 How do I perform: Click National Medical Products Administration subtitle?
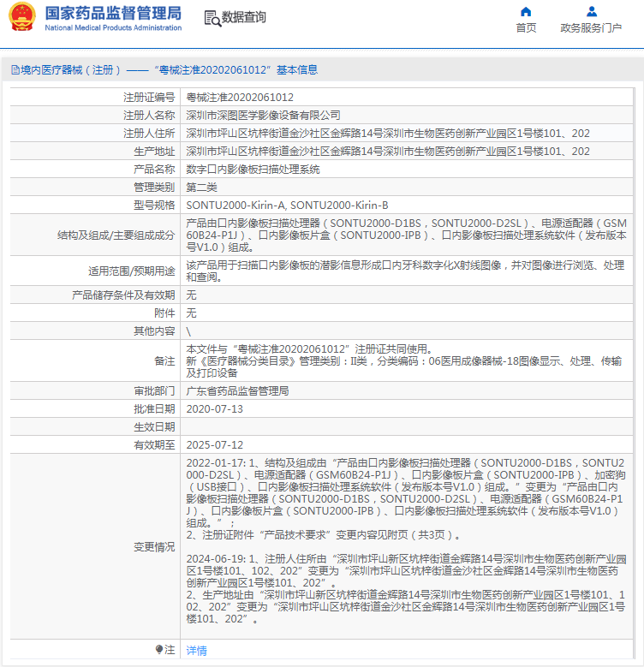[113, 27]
